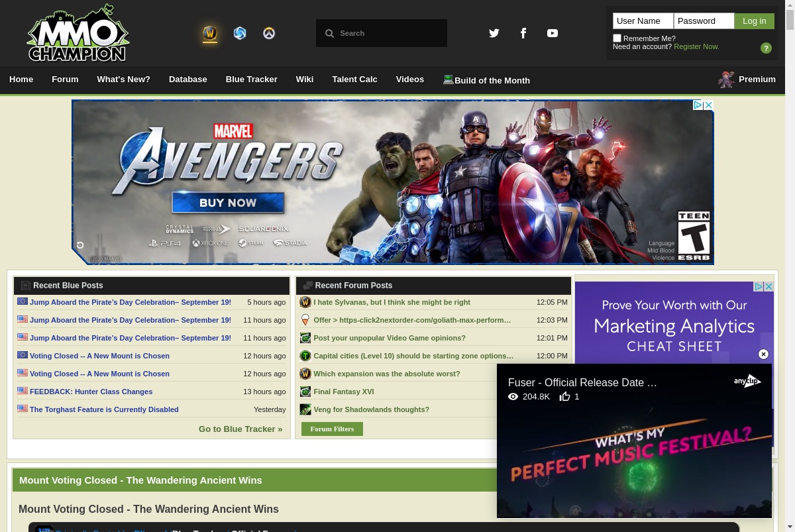Close the Avengers banner ad

click(708, 105)
